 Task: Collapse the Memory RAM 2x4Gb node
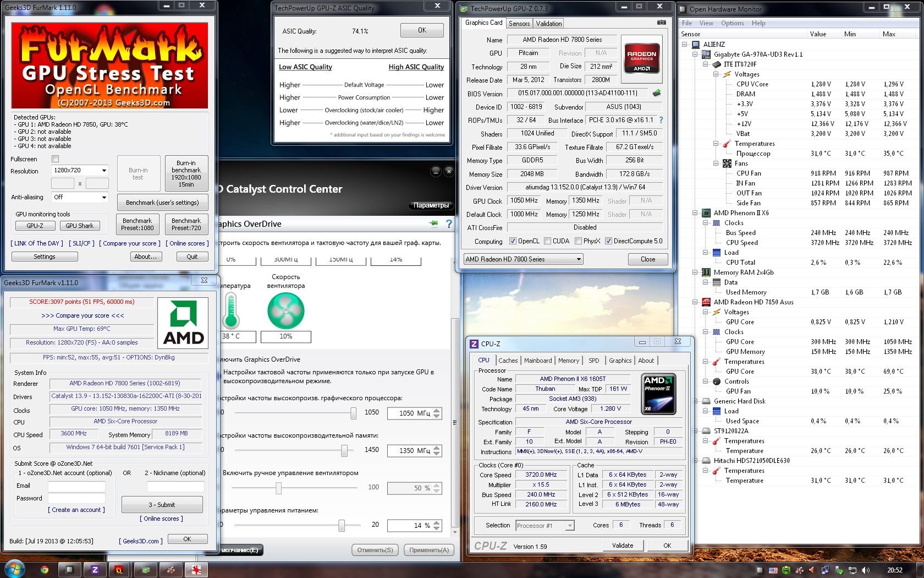click(695, 272)
